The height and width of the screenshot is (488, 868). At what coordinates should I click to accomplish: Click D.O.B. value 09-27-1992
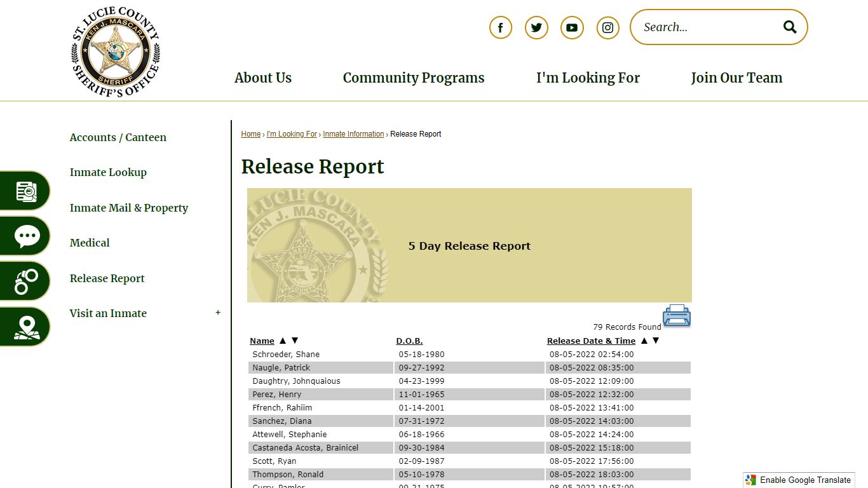(422, 368)
